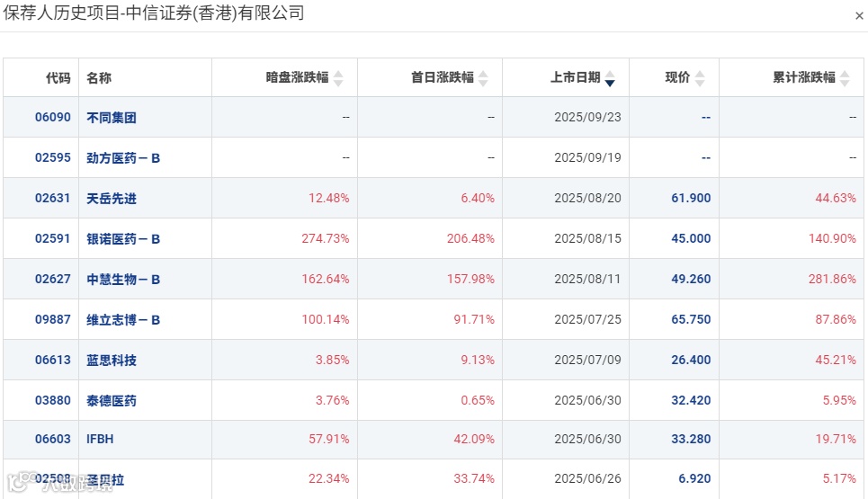The height and width of the screenshot is (499, 868).
Task: Select 首日涨跌幅 header text
Action: (x=443, y=77)
